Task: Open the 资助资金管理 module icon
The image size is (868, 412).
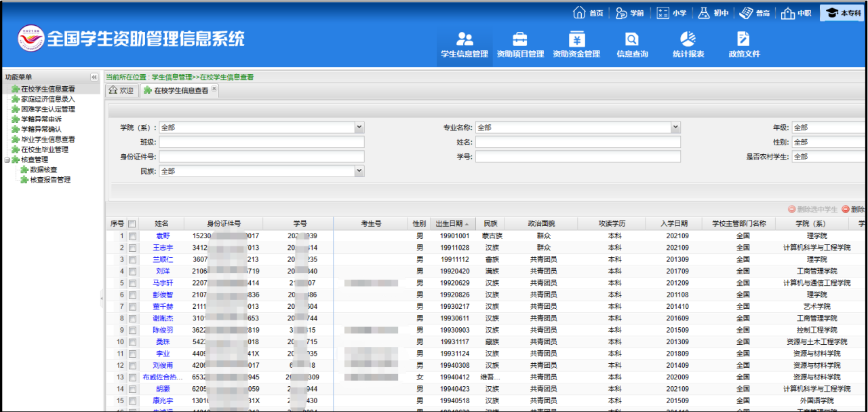Action: pyautogui.click(x=576, y=39)
